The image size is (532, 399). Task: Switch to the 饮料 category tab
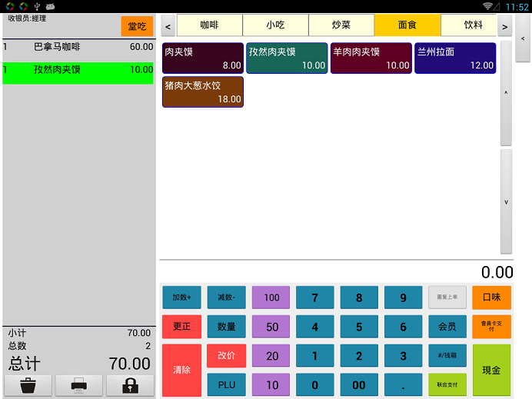pos(473,25)
